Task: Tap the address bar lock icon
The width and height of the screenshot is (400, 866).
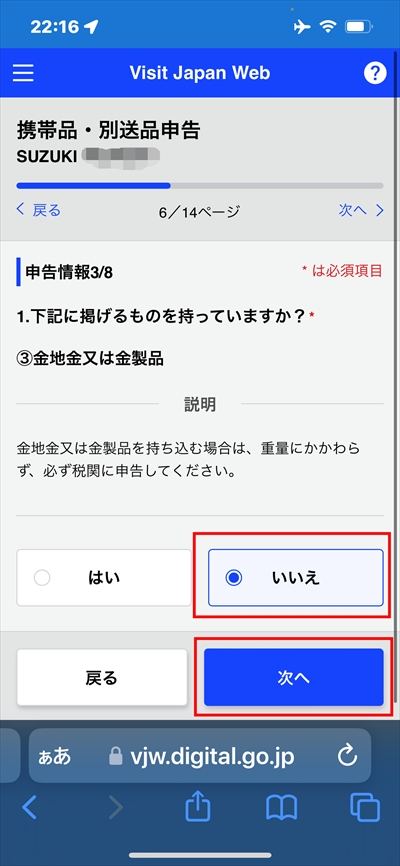Action: [115, 756]
